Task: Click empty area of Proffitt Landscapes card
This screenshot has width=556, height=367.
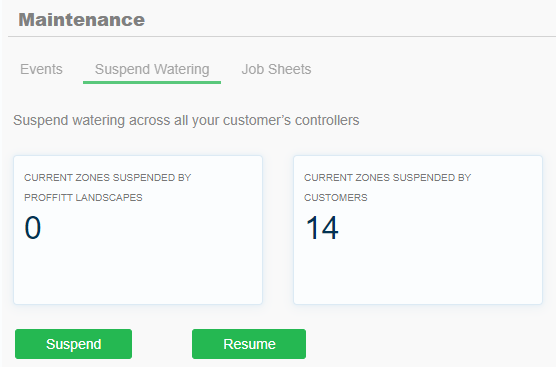Action: click(x=138, y=273)
